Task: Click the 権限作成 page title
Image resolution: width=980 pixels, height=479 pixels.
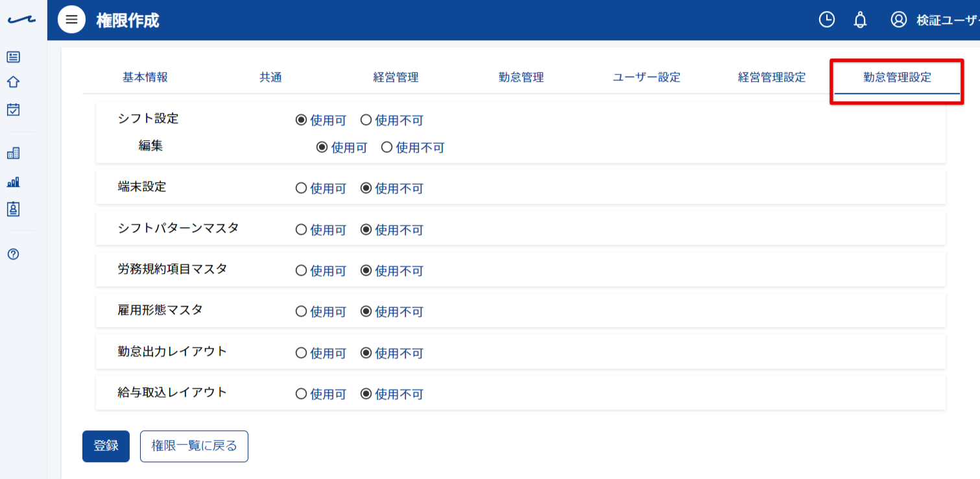Action: 128,20
